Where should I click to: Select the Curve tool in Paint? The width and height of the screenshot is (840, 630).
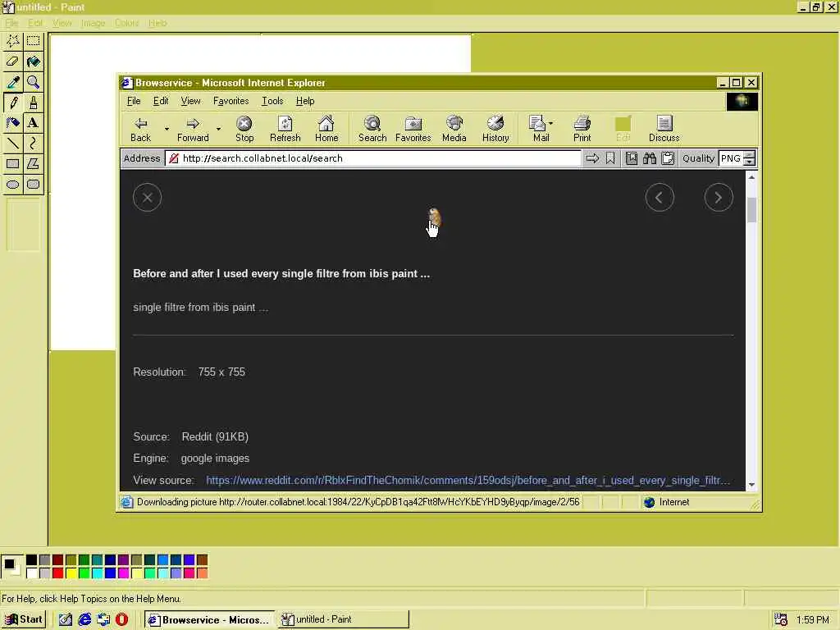[x=33, y=143]
